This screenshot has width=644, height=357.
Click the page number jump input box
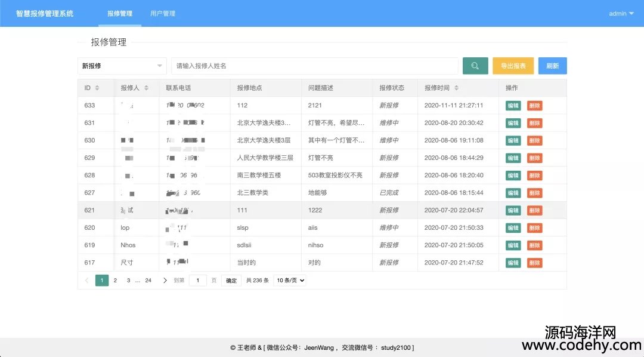pyautogui.click(x=198, y=281)
